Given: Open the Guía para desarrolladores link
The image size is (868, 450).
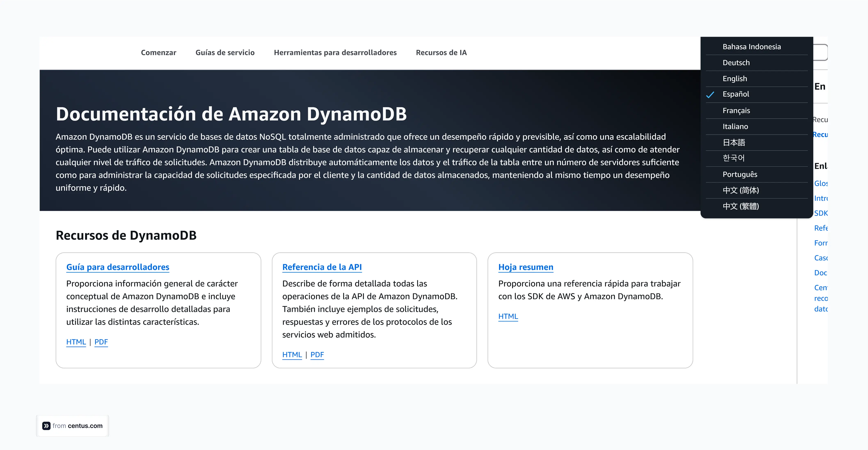Looking at the screenshot, I should (x=118, y=267).
